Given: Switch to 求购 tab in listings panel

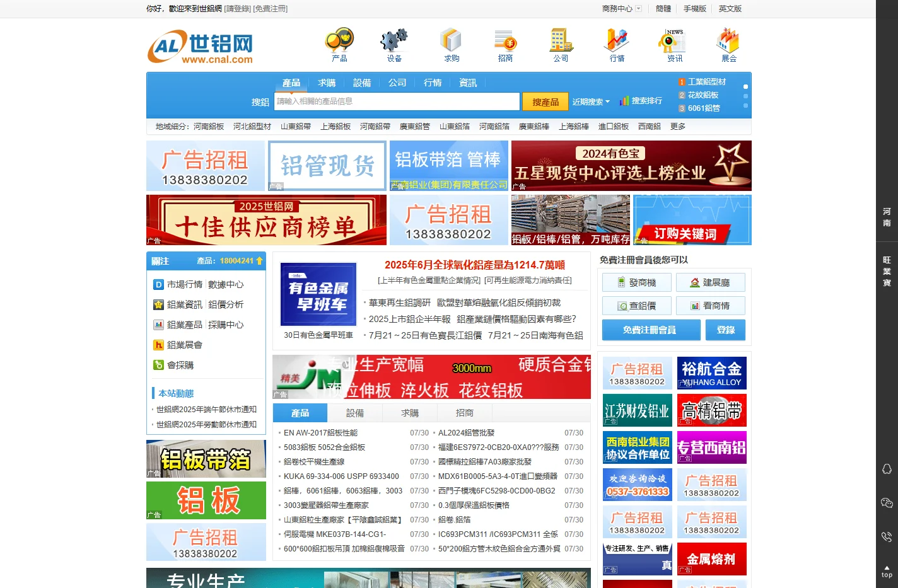Looking at the screenshot, I should [410, 413].
